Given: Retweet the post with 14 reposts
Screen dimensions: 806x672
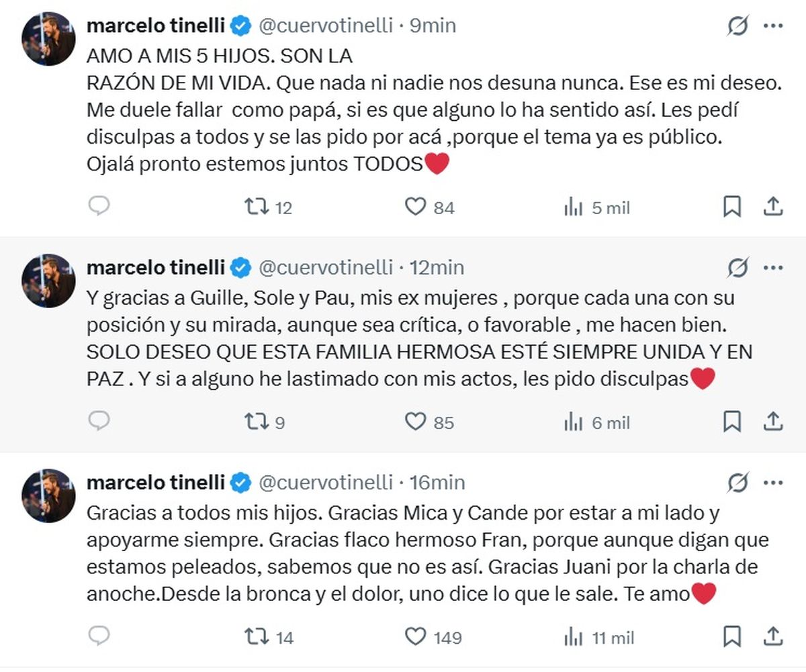Looking at the screenshot, I should (x=256, y=637).
